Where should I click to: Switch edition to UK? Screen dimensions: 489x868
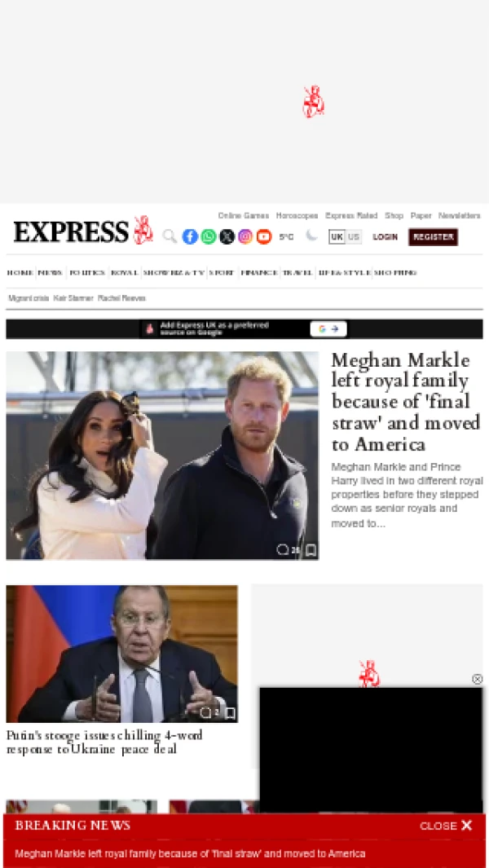pos(337,237)
